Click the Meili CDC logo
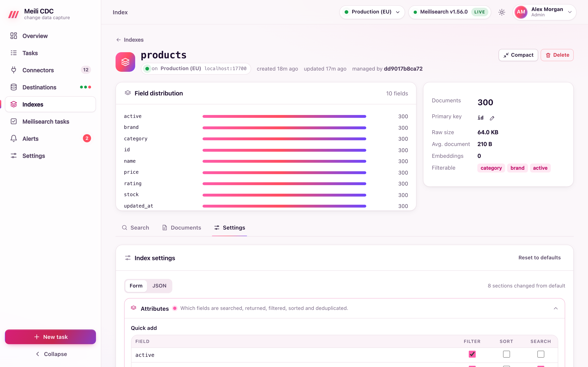Viewport: 588px width, 367px height. tap(14, 14)
